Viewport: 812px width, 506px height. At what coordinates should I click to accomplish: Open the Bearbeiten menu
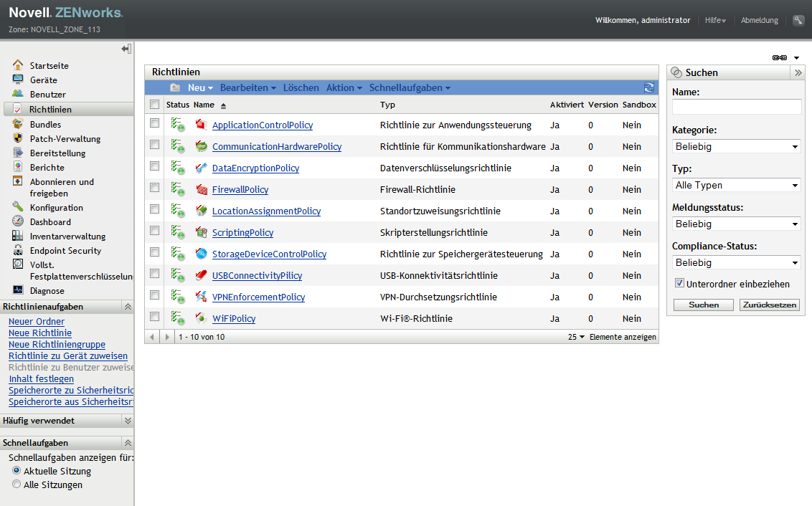(x=247, y=87)
